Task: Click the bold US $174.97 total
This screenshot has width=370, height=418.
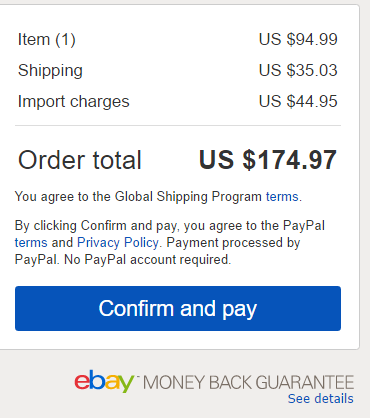Action: click(x=268, y=160)
